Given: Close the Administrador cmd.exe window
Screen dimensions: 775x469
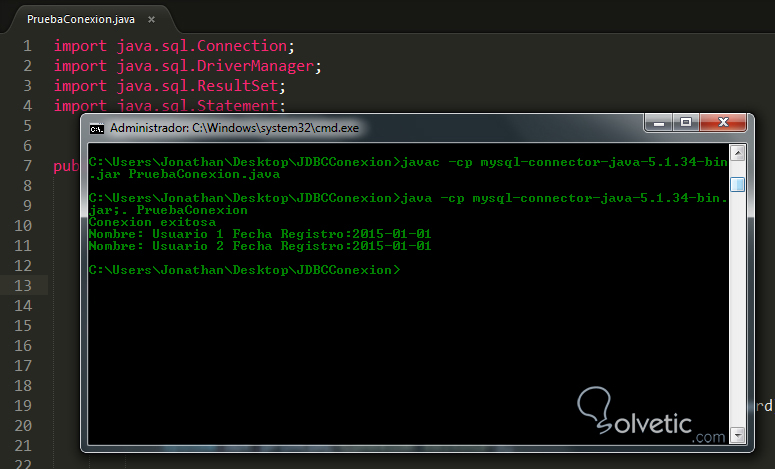Looking at the screenshot, I should 723,123.
